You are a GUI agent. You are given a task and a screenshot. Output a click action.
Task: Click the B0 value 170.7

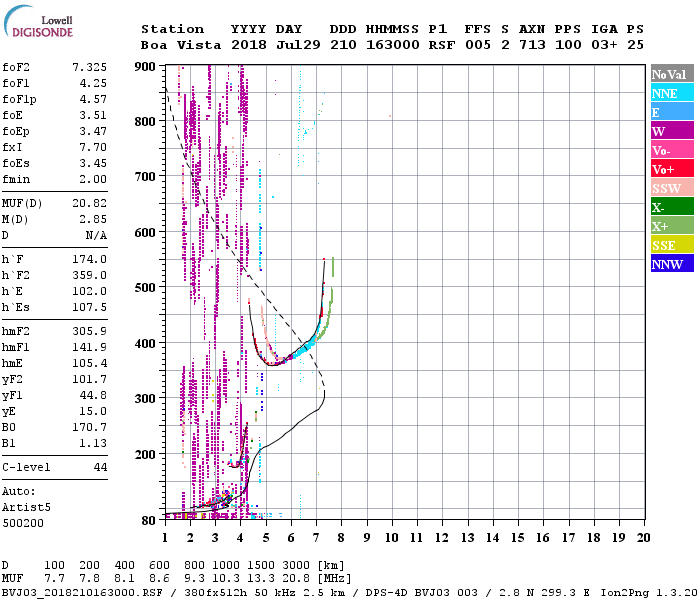pyautogui.click(x=90, y=428)
